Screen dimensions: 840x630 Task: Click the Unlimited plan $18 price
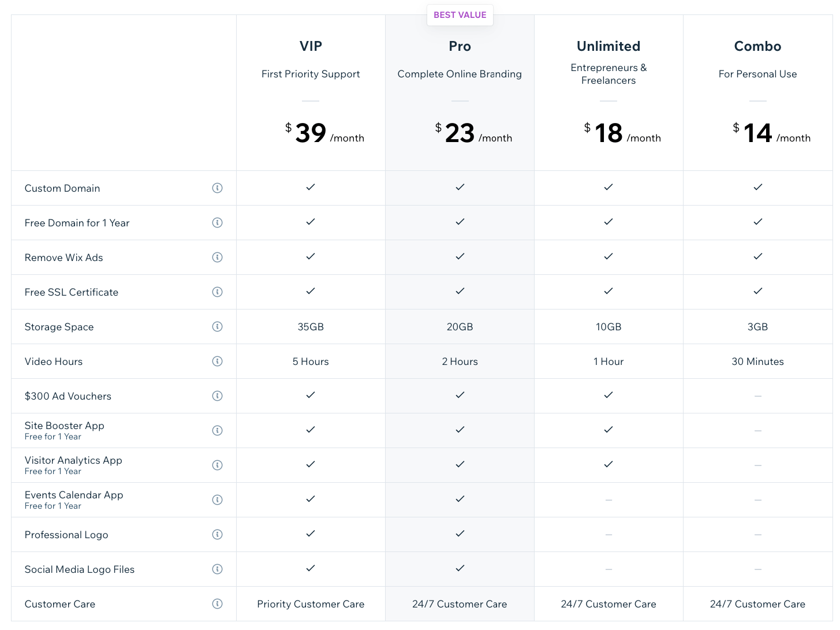click(608, 133)
